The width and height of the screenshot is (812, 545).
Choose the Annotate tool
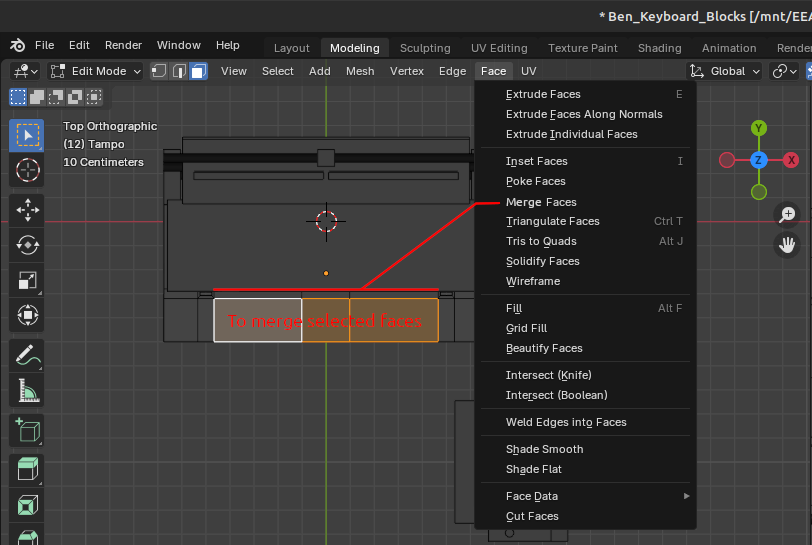[27, 355]
